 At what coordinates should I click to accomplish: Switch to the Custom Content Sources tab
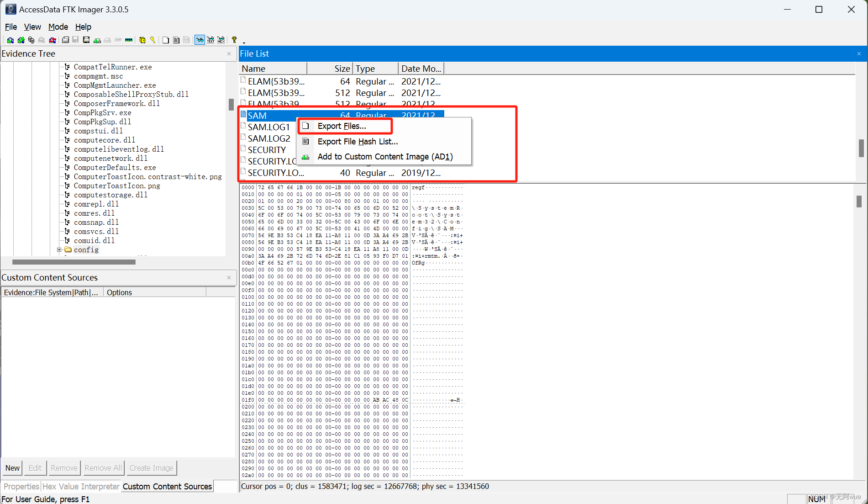[167, 487]
